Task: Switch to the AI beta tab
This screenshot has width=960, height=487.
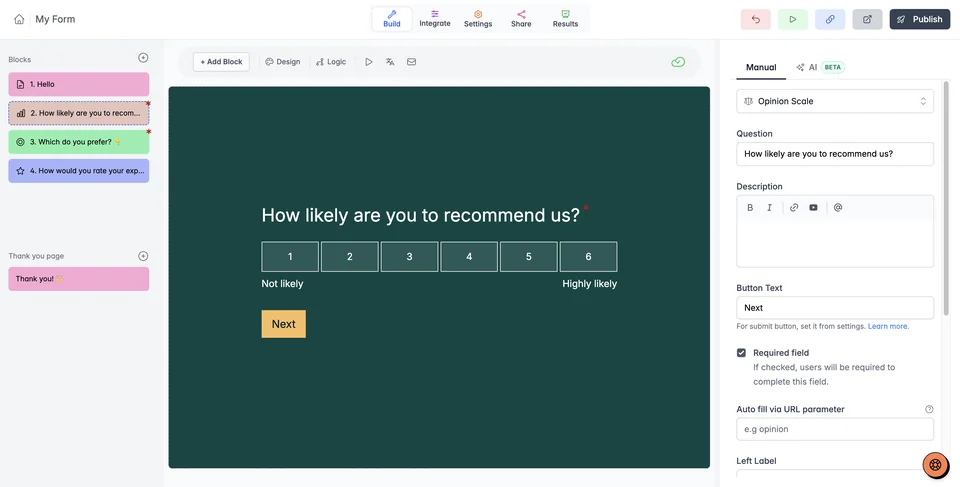Action: tap(820, 67)
